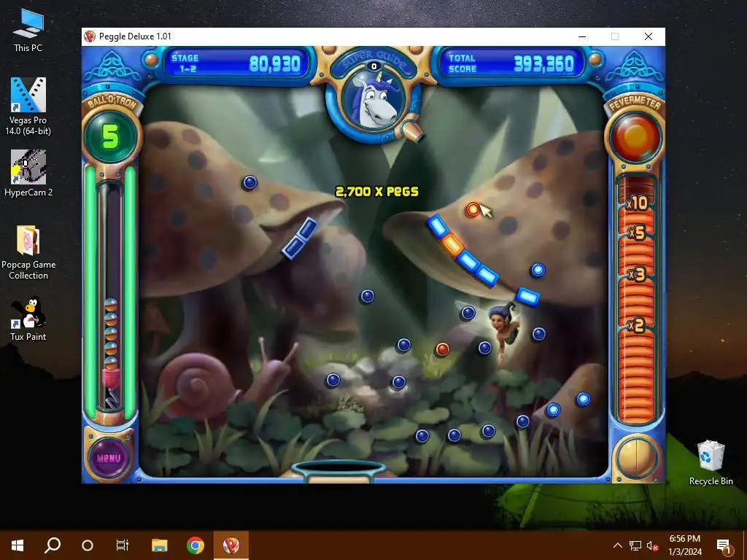
Task: Open the Recycle Bin
Action: pos(711,463)
